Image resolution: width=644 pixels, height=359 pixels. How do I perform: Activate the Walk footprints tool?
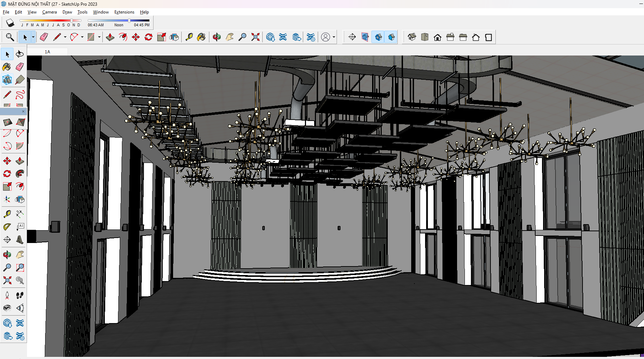tap(20, 295)
